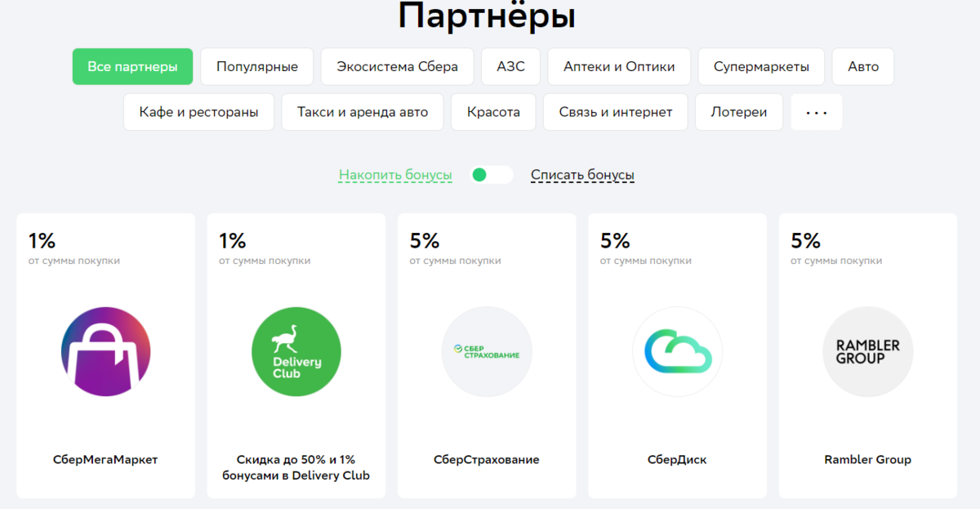The image size is (980, 509).
Task: Select the Авто category
Action: [863, 67]
